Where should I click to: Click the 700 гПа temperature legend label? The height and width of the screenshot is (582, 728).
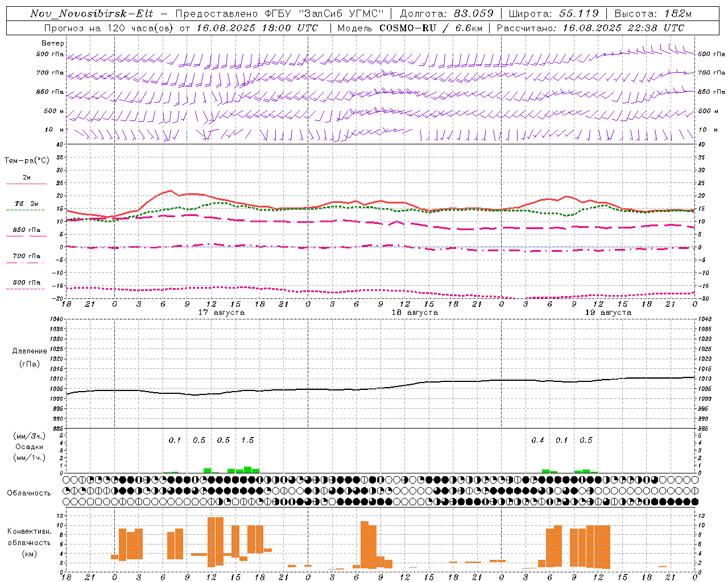[27, 256]
